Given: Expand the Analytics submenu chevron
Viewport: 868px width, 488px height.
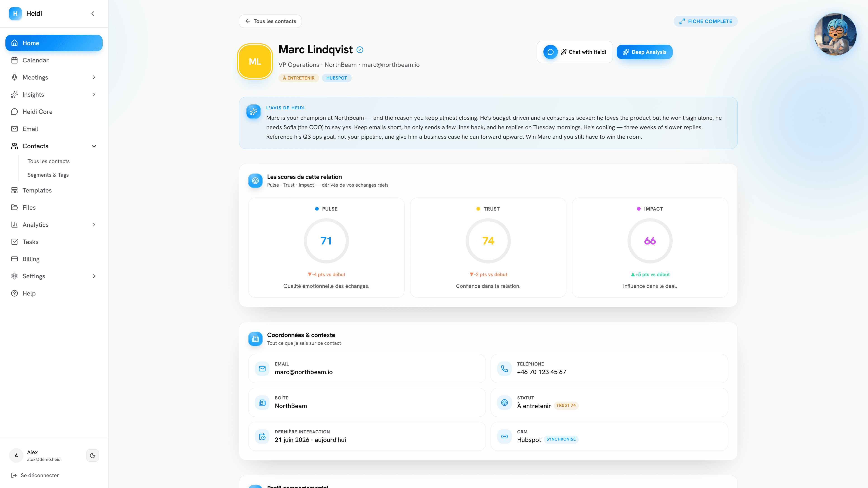Looking at the screenshot, I should pyautogui.click(x=94, y=225).
